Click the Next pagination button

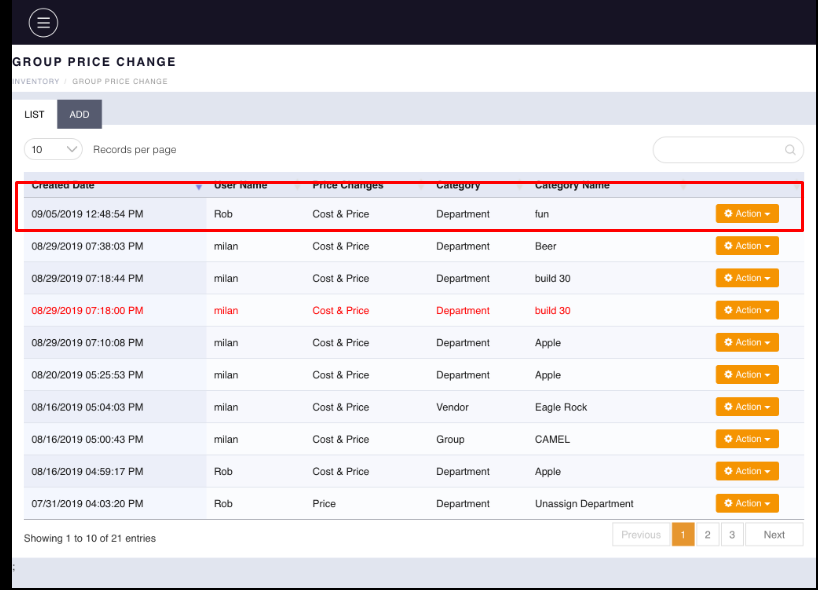click(774, 535)
